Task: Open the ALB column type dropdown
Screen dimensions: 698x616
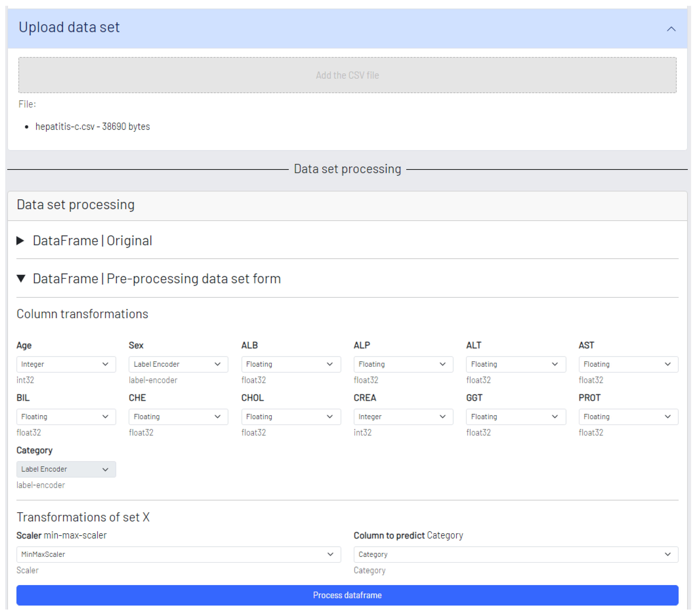Action: pyautogui.click(x=291, y=364)
